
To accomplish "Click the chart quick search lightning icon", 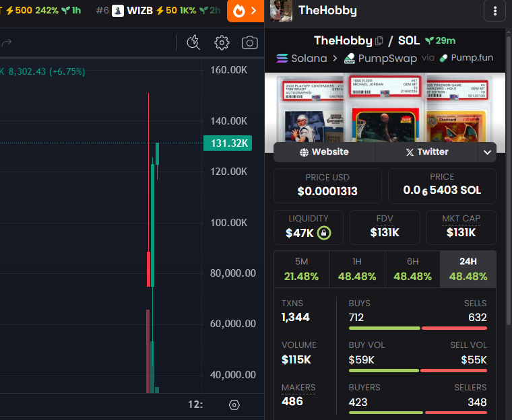I will (193, 42).
